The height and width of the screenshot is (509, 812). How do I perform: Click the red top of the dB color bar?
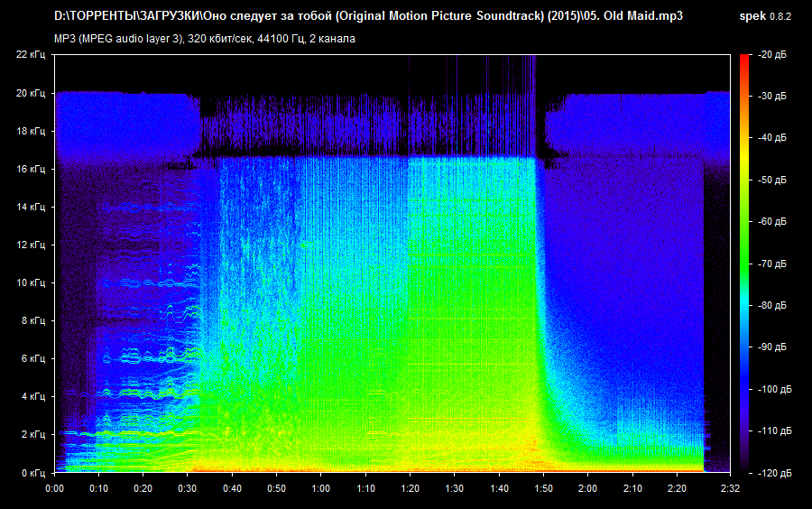click(x=744, y=61)
